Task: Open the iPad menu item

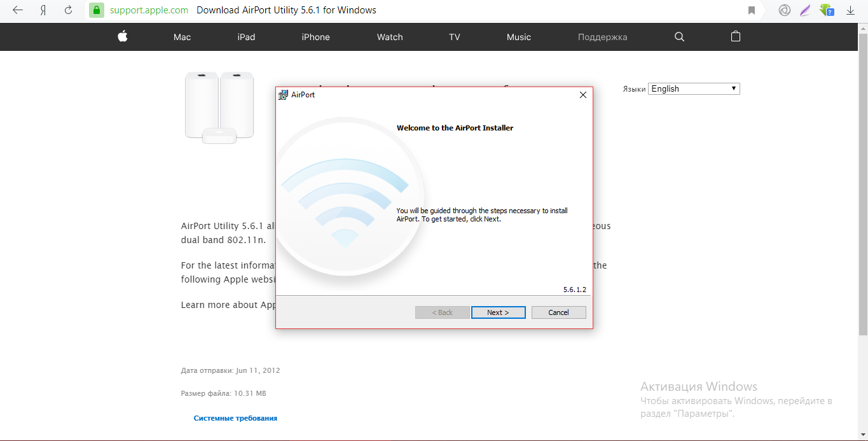Action: coord(246,37)
